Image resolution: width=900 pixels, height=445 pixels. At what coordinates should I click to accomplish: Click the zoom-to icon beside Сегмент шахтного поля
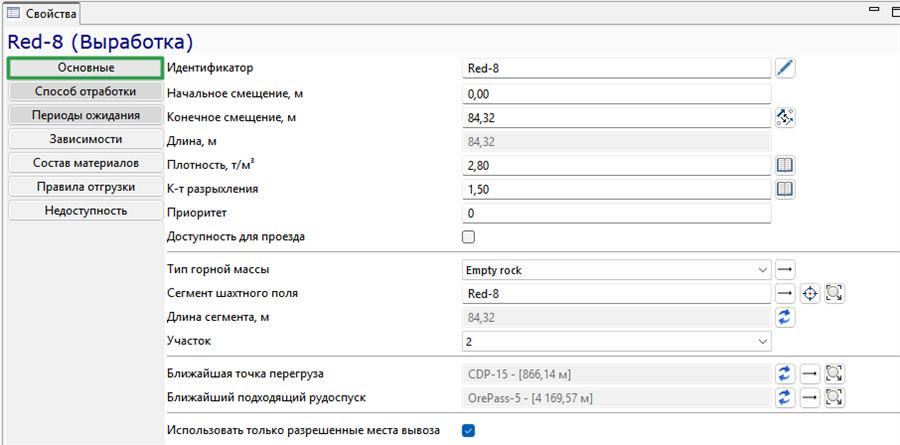click(835, 293)
